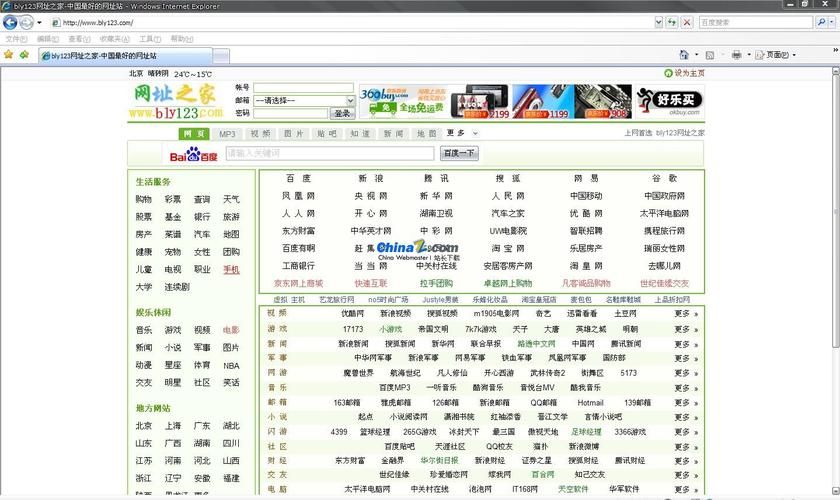Screen dimensions: 840x500
Task: Click the Stop loading X icon
Action: (687, 23)
